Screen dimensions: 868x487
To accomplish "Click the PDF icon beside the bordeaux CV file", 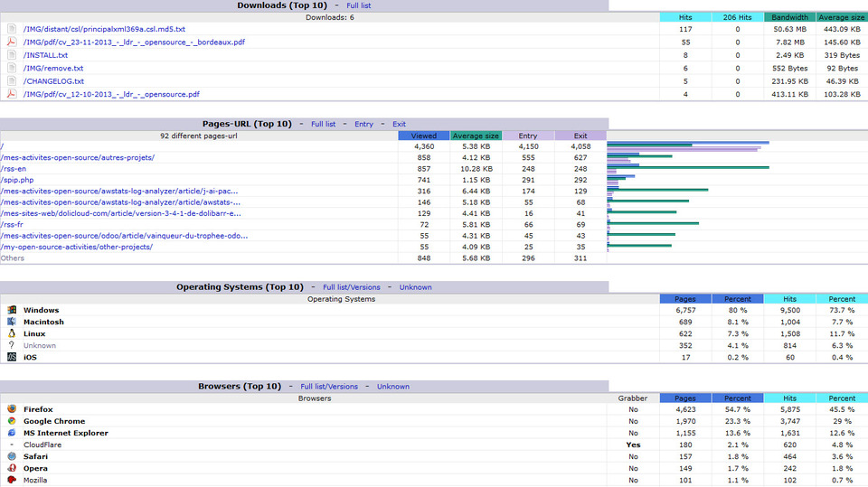I will coord(12,42).
